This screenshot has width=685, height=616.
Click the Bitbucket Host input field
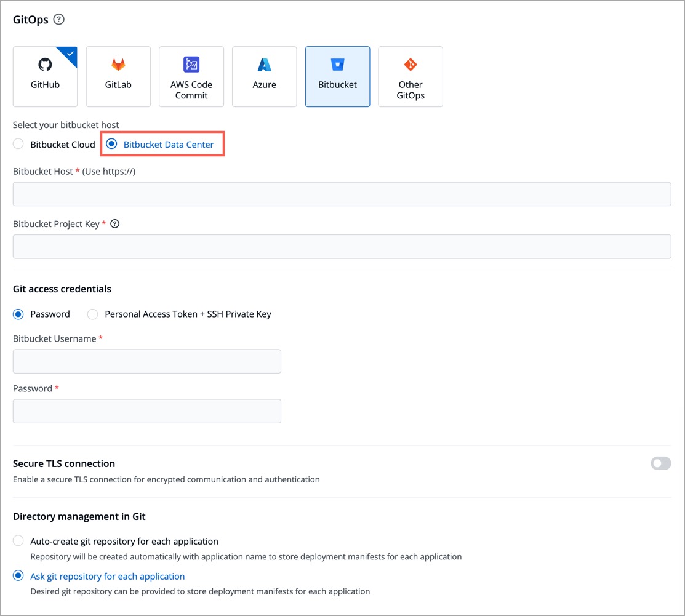[342, 194]
